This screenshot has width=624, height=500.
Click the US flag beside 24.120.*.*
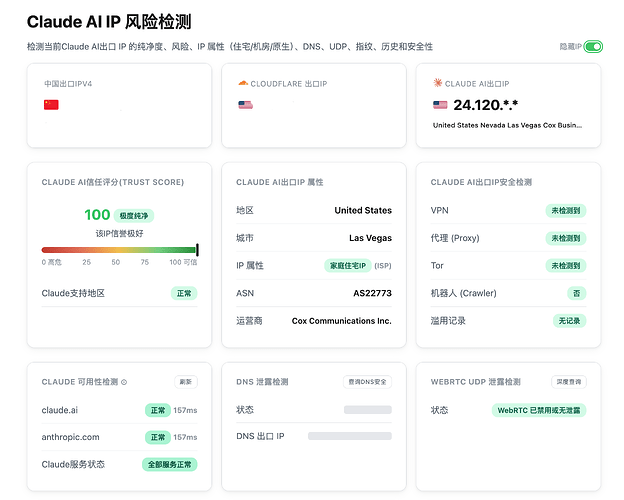tap(440, 105)
